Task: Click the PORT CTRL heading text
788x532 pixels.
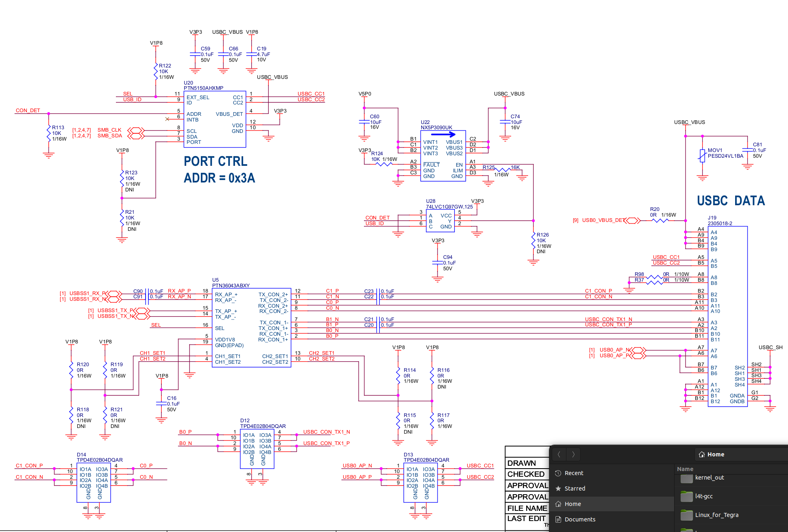Action: [x=215, y=161]
